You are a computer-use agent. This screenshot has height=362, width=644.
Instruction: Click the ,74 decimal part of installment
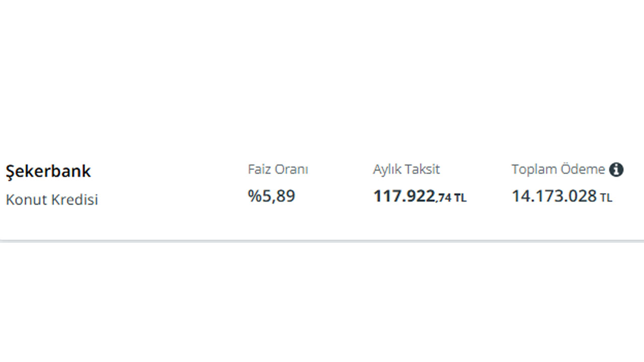[444, 198]
